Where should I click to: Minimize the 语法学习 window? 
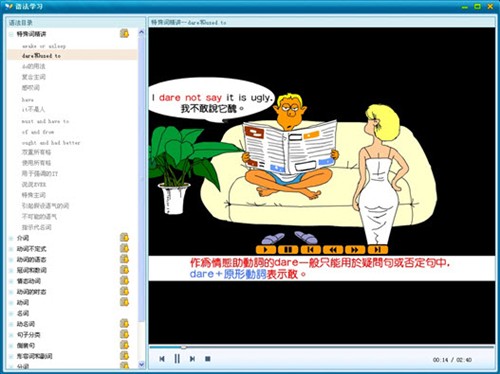[x=465, y=6]
